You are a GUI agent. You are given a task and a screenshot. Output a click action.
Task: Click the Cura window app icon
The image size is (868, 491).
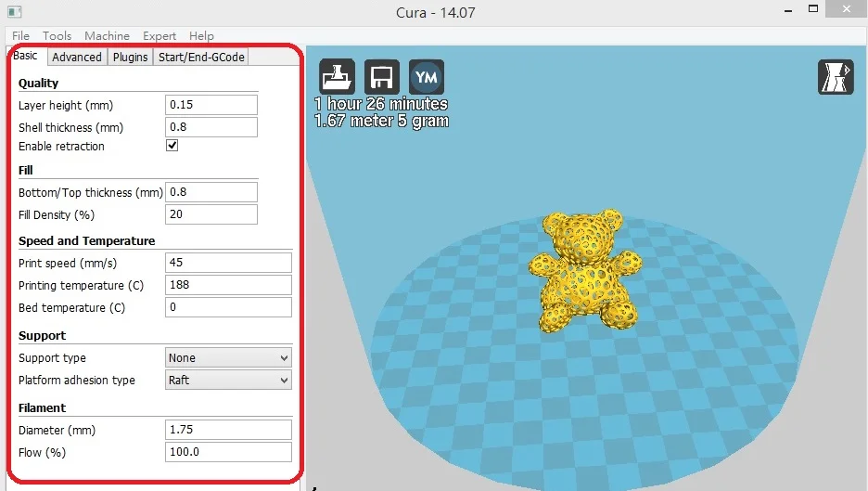[x=15, y=12]
